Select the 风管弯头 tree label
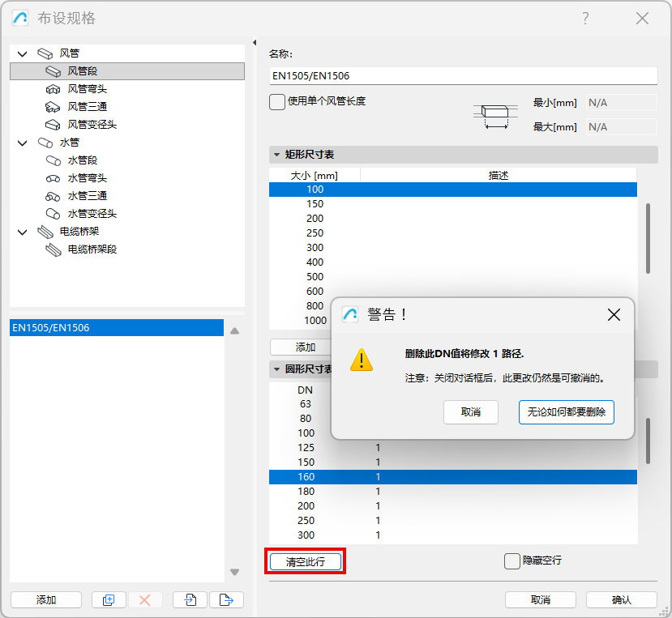This screenshot has height=618, width=672. click(x=88, y=89)
